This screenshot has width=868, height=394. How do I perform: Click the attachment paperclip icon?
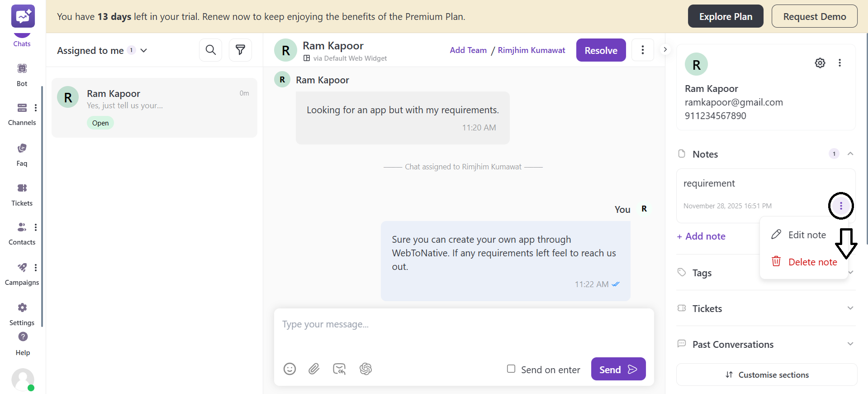(x=314, y=369)
